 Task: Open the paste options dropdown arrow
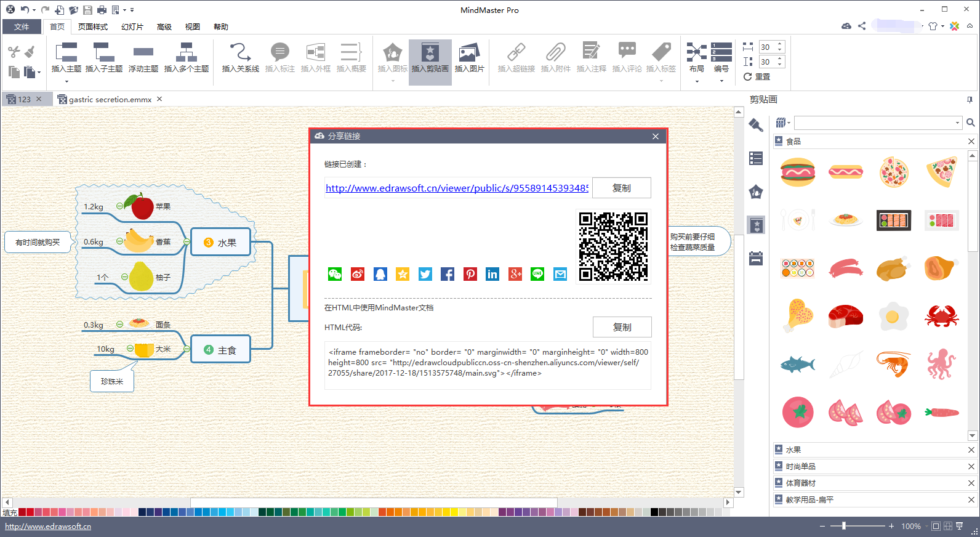pos(39,73)
